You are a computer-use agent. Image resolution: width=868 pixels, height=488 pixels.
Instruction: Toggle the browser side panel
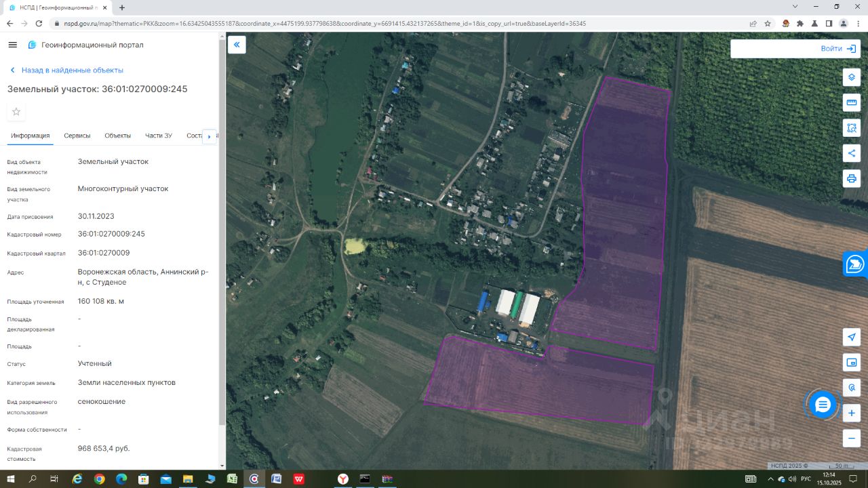pyautogui.click(x=829, y=23)
